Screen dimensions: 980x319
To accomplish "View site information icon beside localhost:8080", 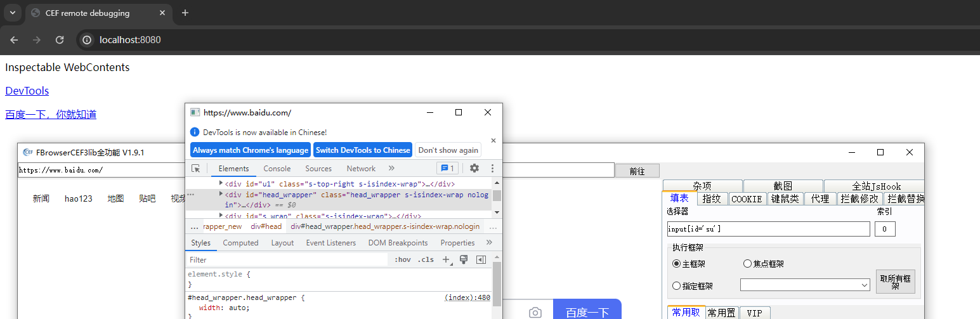I will (x=88, y=39).
